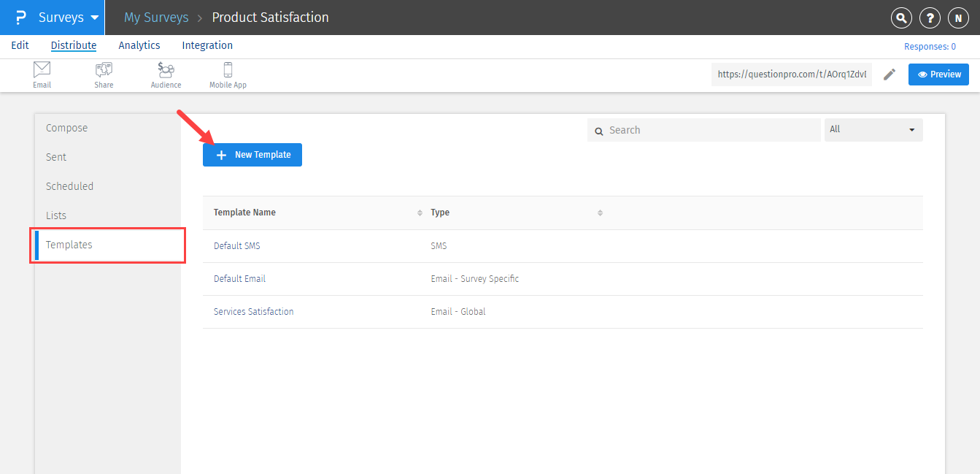Switch to the Analytics tab
The height and width of the screenshot is (474, 980).
coord(139,45)
